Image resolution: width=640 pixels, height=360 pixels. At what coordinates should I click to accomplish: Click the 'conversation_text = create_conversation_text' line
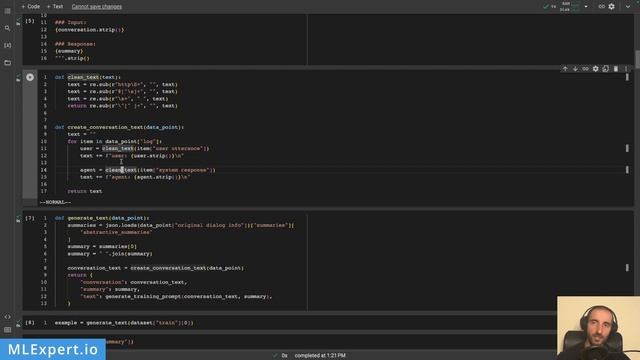(x=156, y=268)
